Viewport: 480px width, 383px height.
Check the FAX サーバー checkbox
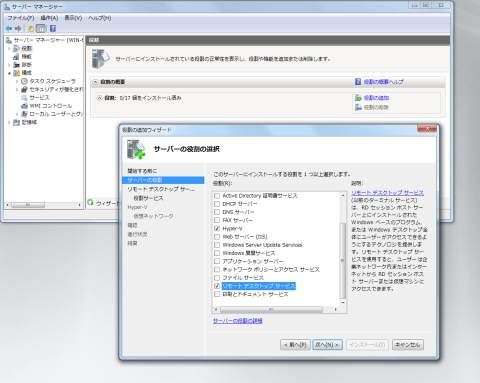217,220
